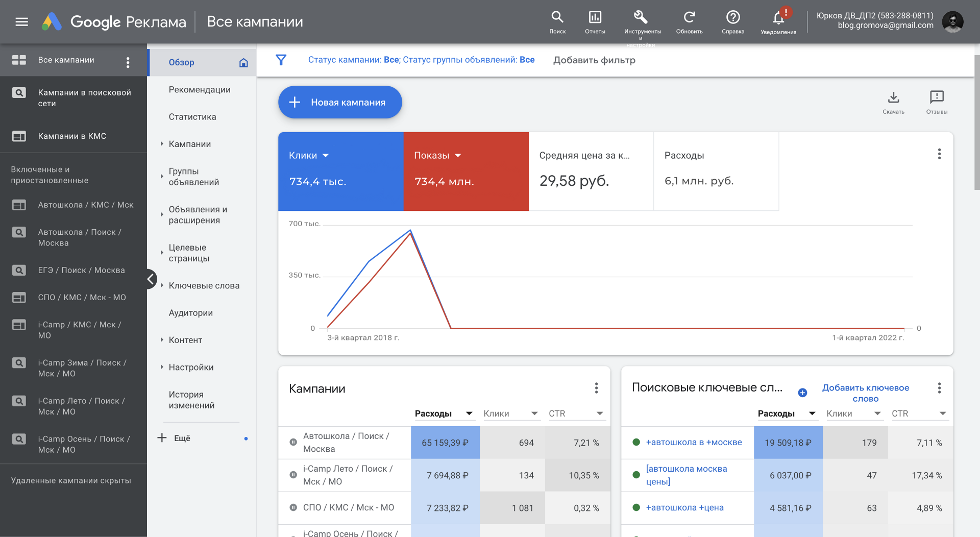Open the Кампании card three-dot menu

(x=596, y=388)
